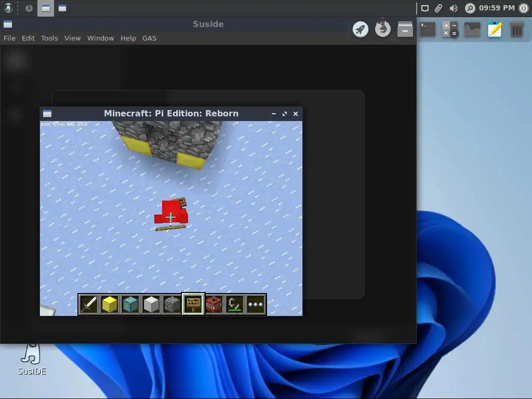532x399 pixels.
Task: Open the Window menu
Action: (x=100, y=38)
